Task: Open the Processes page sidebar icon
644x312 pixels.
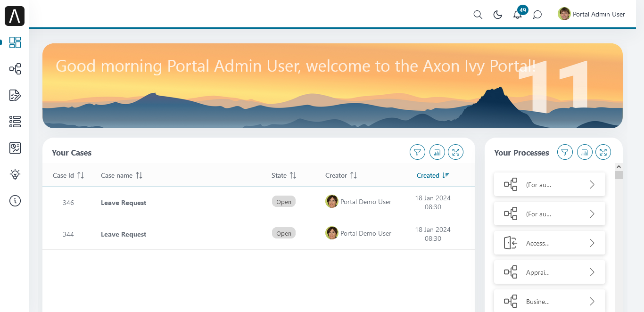Action: [15, 69]
